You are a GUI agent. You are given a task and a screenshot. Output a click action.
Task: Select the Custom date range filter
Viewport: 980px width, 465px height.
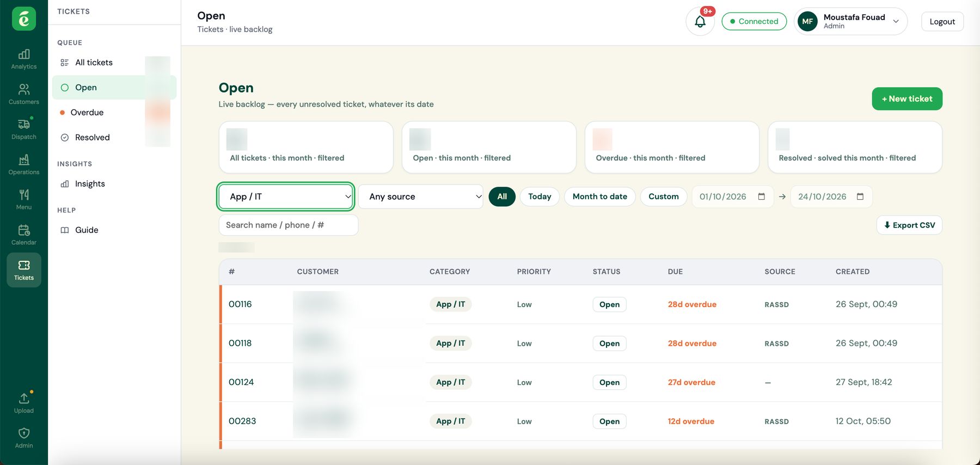(x=664, y=197)
